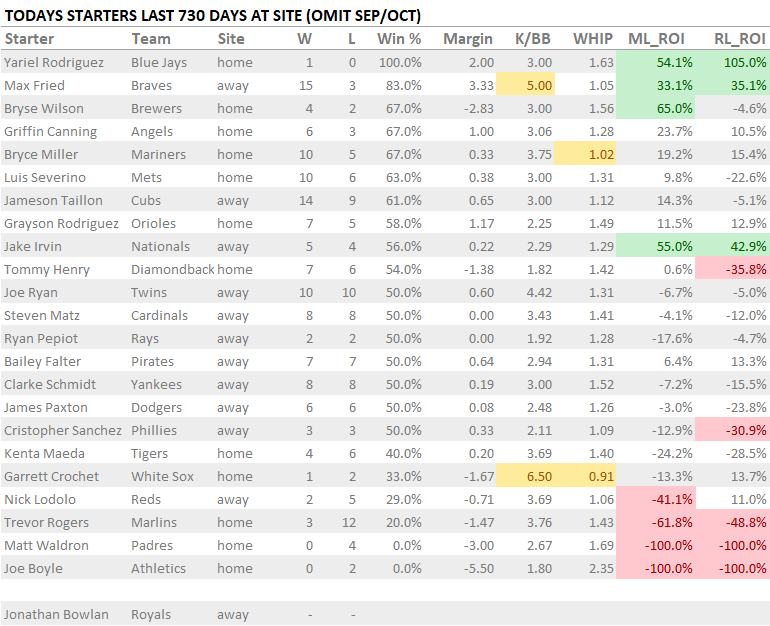
Task: Select Bryce Miller's highlighted 1.02 WHIP cell
Action: point(594,155)
